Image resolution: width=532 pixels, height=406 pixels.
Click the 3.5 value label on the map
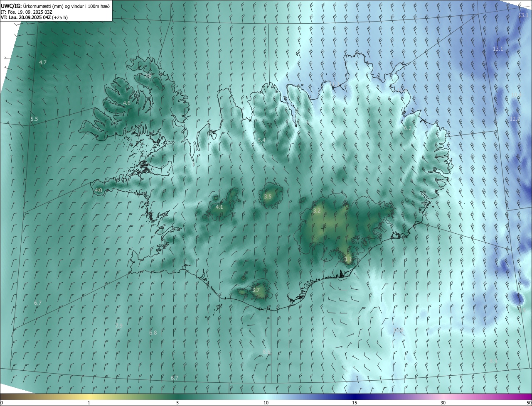[x=268, y=196]
